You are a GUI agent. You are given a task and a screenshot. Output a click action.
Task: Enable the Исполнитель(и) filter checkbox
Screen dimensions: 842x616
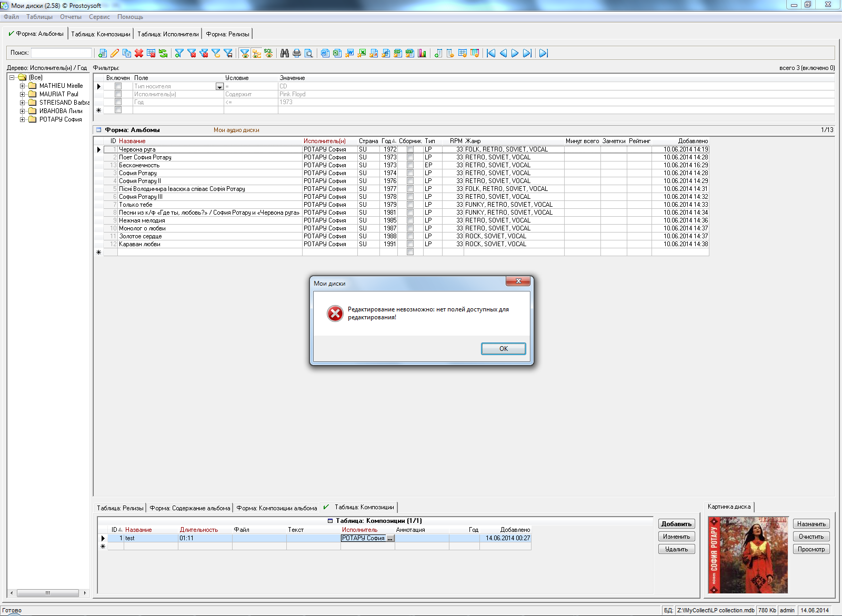(118, 94)
